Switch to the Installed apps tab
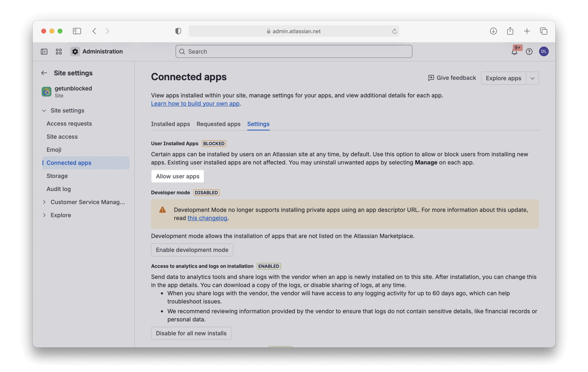 point(170,124)
